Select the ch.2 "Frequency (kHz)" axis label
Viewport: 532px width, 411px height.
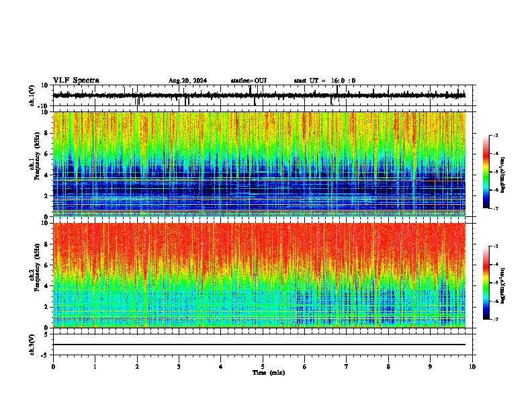coord(38,267)
